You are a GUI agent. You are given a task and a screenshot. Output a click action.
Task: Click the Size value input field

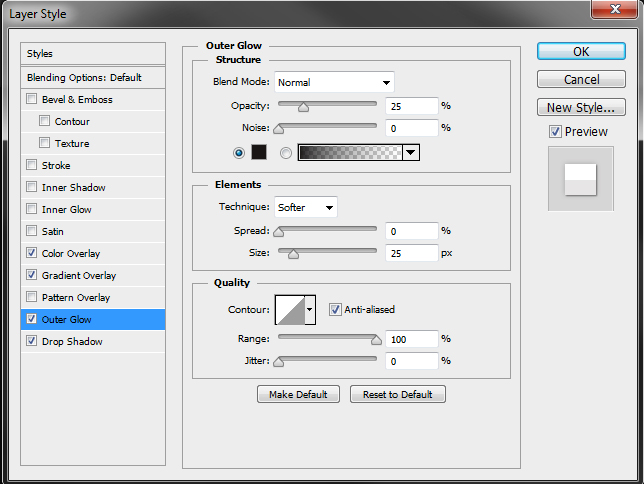[410, 253]
